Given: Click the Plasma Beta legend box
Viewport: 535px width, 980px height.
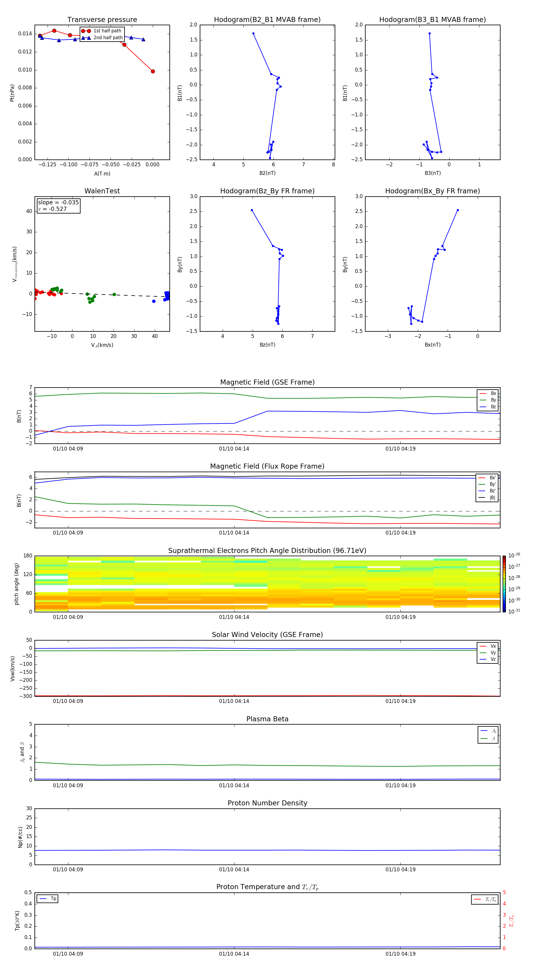Looking at the screenshot, I should [488, 735].
